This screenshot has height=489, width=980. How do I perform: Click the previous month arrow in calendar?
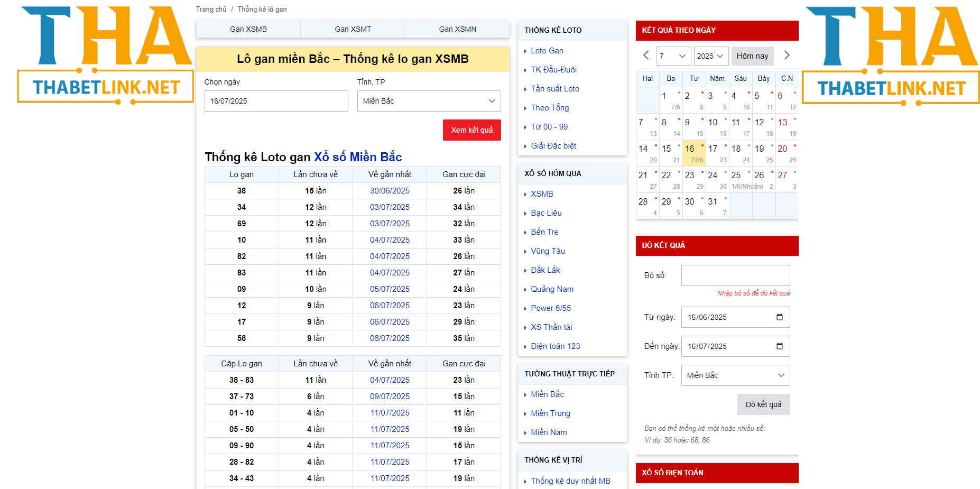tap(646, 56)
